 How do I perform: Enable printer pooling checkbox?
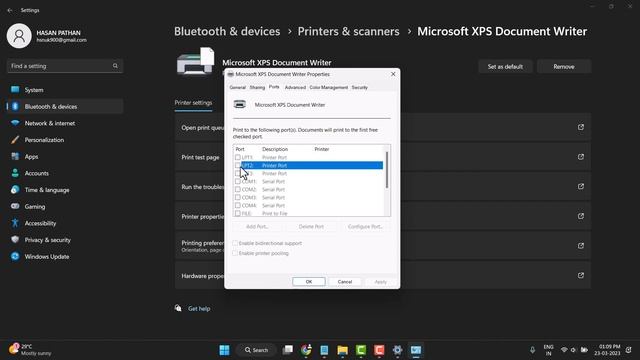(x=235, y=253)
